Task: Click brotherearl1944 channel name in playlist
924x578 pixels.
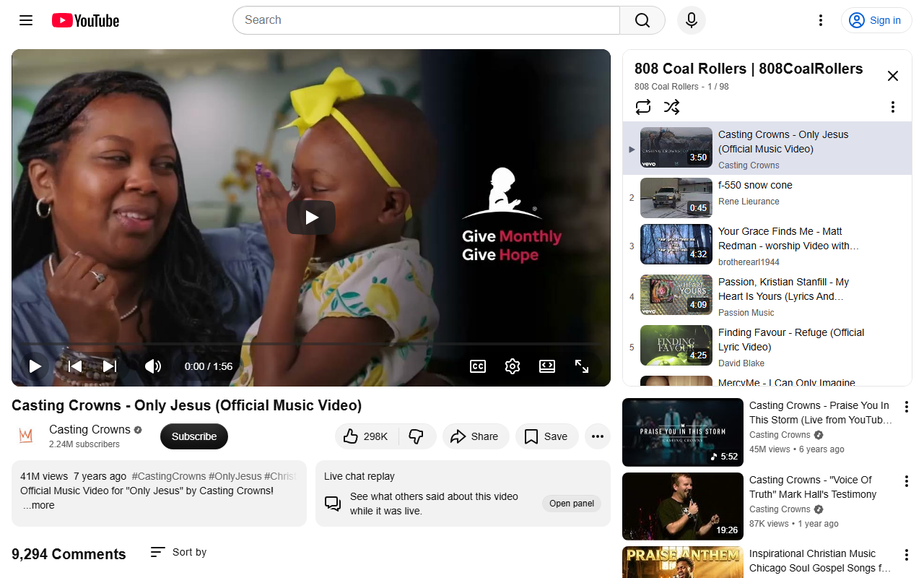Action: tap(749, 262)
